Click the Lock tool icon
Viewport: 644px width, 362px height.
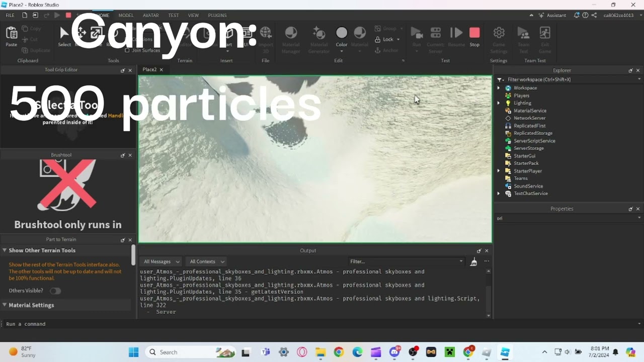coord(378,39)
